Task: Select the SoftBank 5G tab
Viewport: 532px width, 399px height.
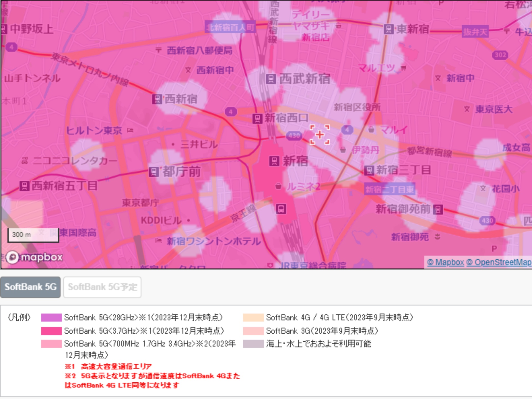Action: pyautogui.click(x=30, y=287)
